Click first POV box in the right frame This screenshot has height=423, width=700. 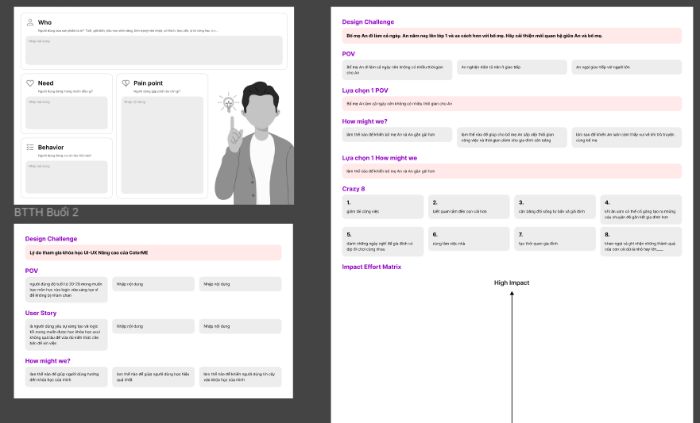(x=397, y=70)
